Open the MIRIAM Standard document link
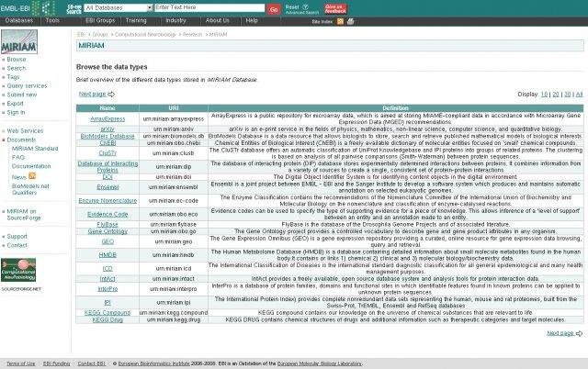The image size is (588, 369). click(x=35, y=149)
